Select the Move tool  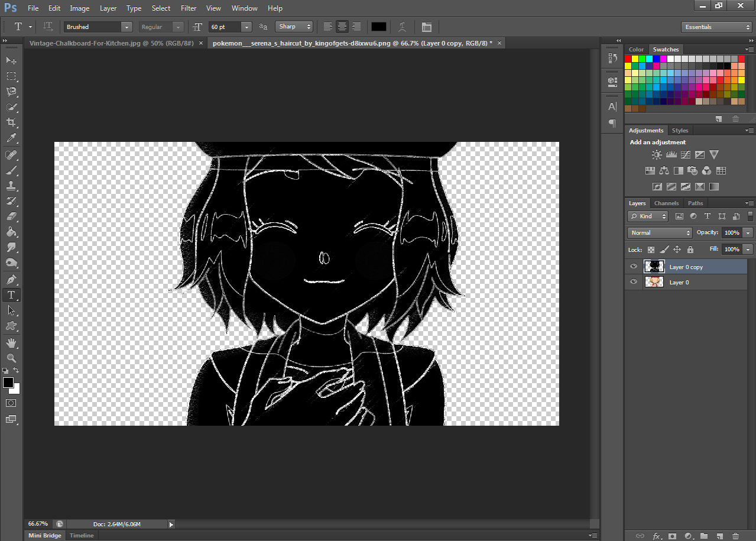pyautogui.click(x=11, y=60)
